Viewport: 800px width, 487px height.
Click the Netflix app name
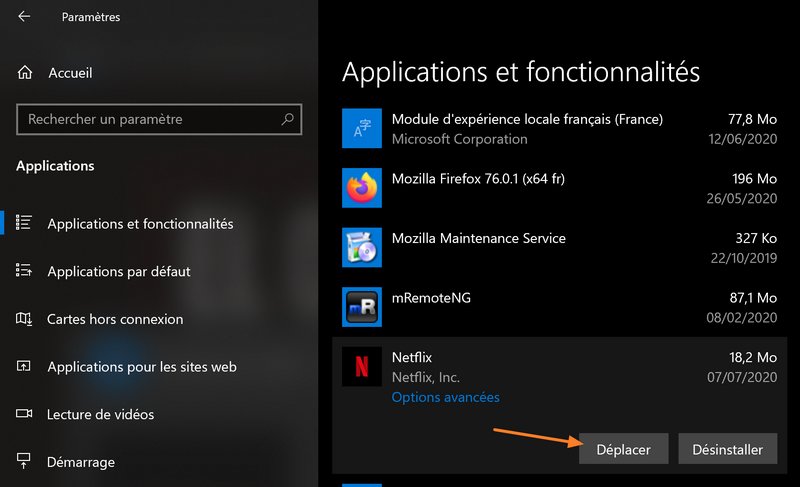pos(412,357)
